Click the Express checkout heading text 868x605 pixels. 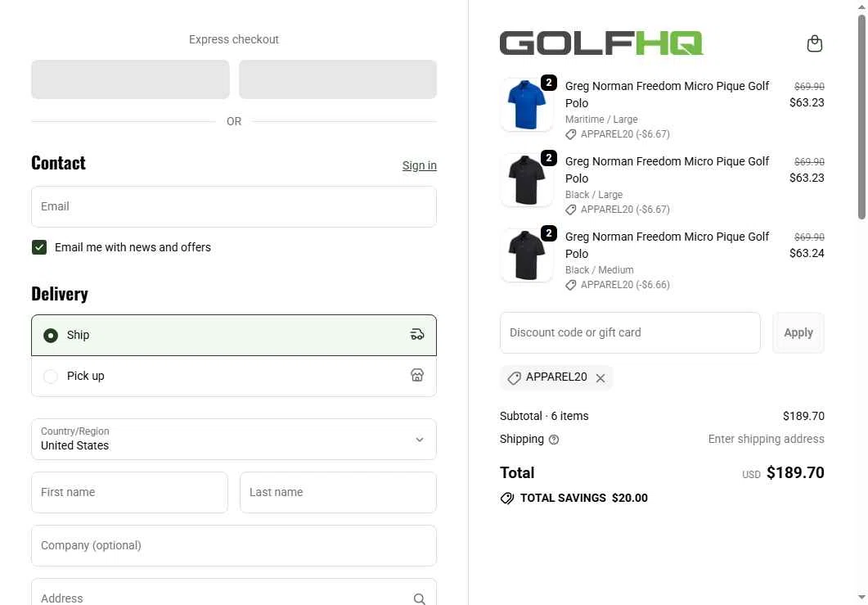click(x=234, y=39)
